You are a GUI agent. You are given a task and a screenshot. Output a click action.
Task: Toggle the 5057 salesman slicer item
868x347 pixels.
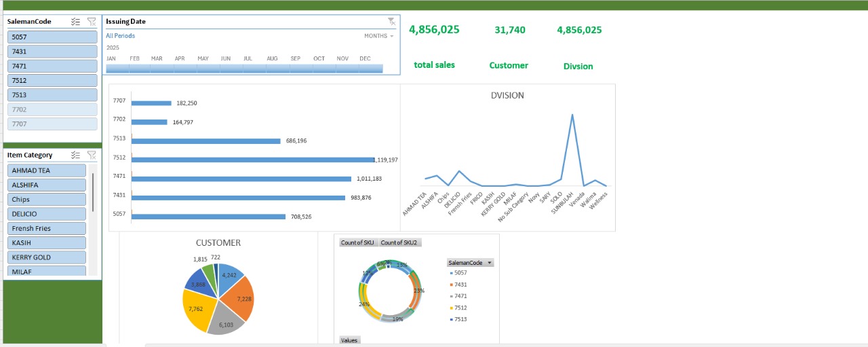[52, 37]
